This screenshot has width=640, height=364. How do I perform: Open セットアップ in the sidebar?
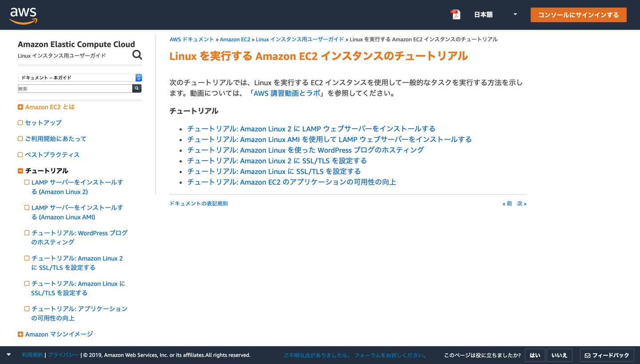click(43, 123)
